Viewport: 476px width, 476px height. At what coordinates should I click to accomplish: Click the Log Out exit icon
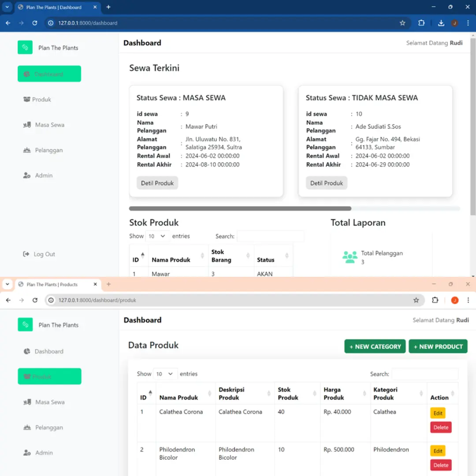pyautogui.click(x=27, y=254)
